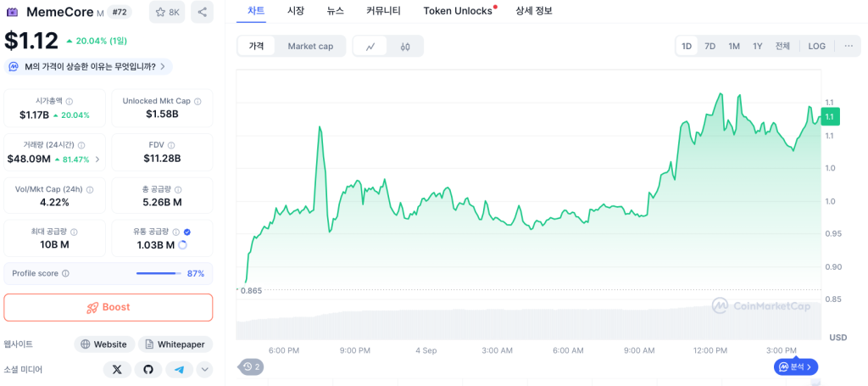Add MemeCore to watchlist via star button
Image resolution: width=868 pixels, height=386 pixels.
click(167, 12)
